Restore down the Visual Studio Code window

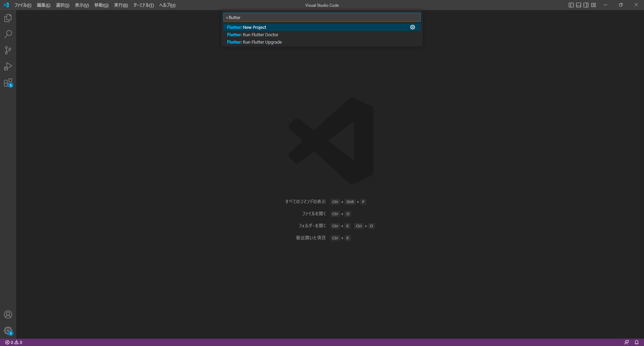point(621,5)
